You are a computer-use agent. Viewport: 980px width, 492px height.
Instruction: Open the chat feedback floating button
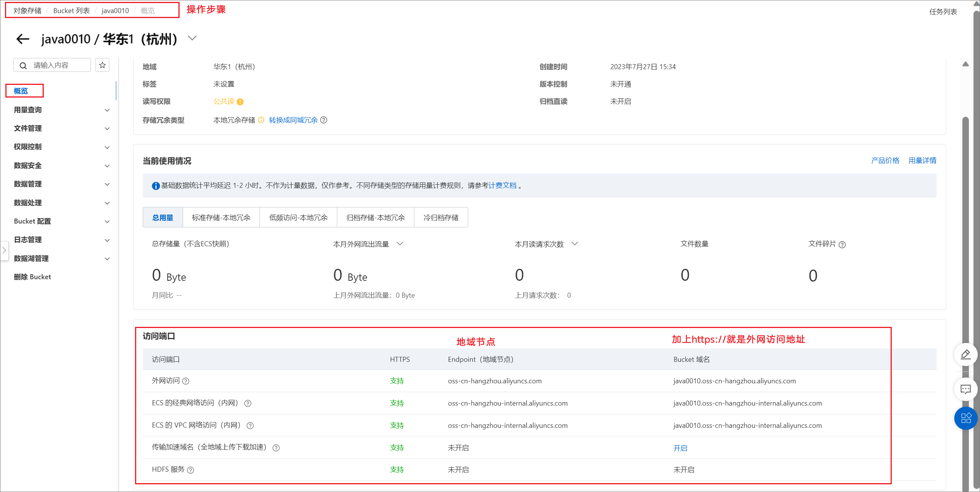click(x=965, y=389)
